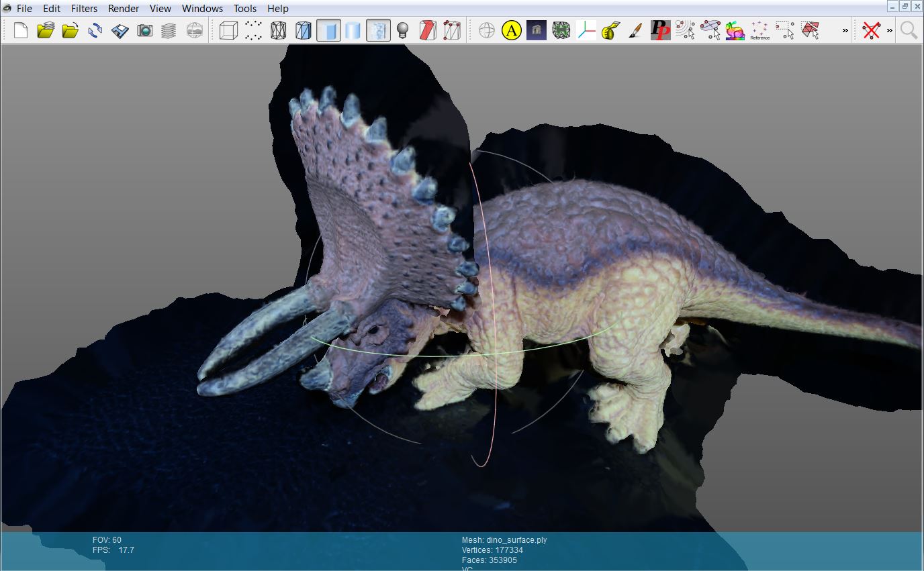The image size is (924, 571).
Task: Activate the colored XYZ axis manipulator tool
Action: (x=586, y=30)
